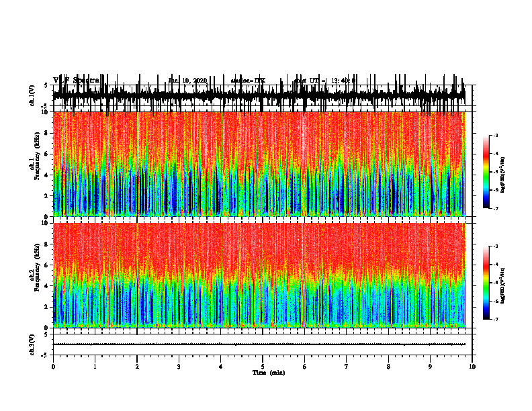Click ch.3 waveform voltage tick '-5'
The height and width of the screenshot is (411, 532).
[45, 355]
